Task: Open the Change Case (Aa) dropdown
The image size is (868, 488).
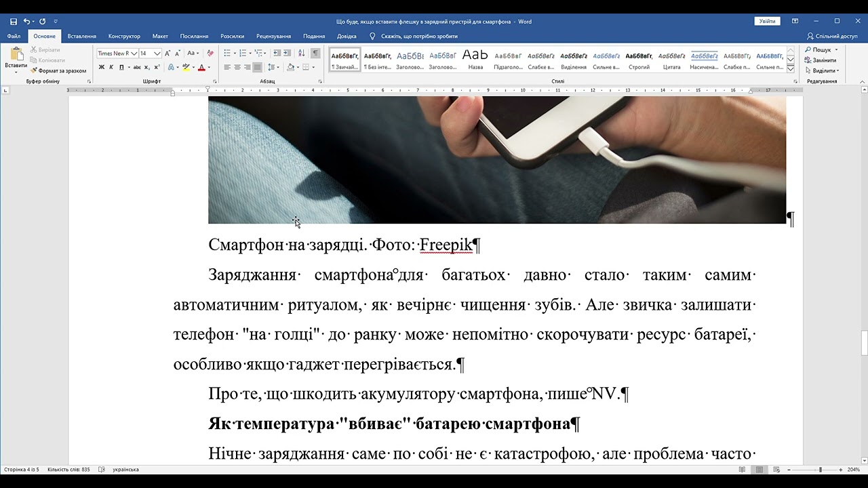Action: (x=193, y=54)
